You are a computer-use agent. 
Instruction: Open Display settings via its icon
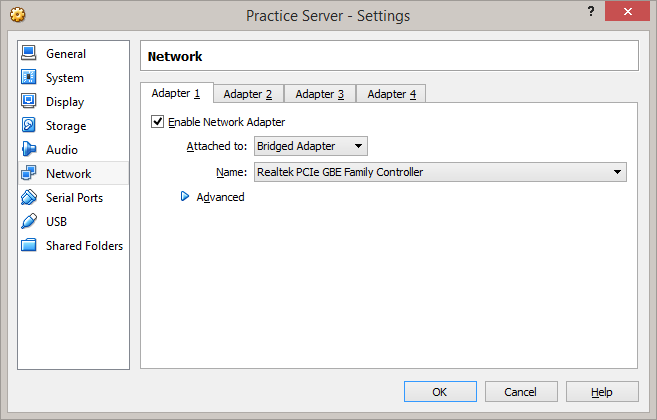pos(28,101)
